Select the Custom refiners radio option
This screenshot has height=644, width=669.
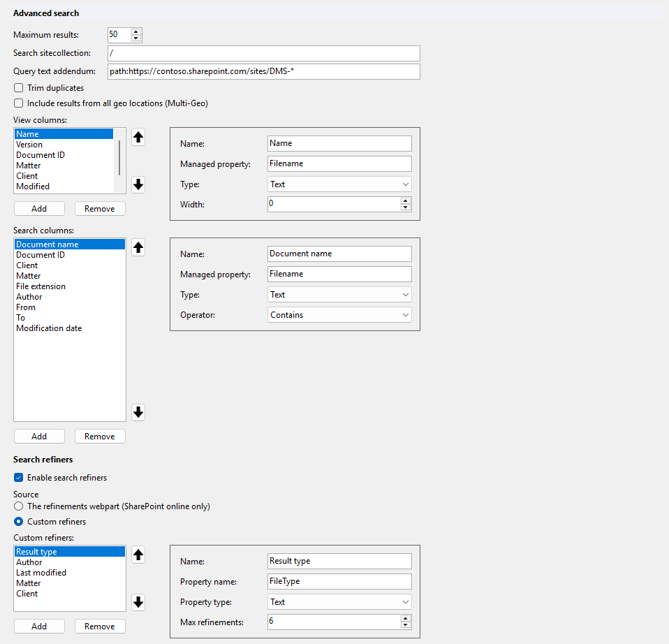pyautogui.click(x=18, y=522)
